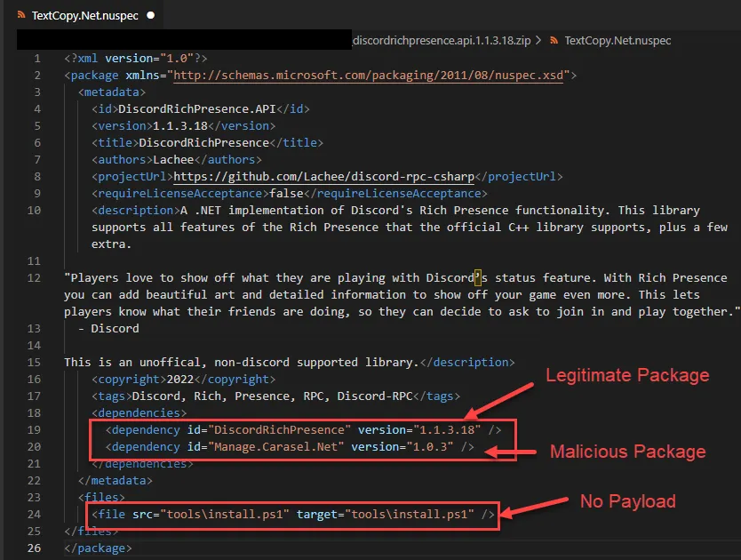Click the opening description tag on line 10

(136, 211)
